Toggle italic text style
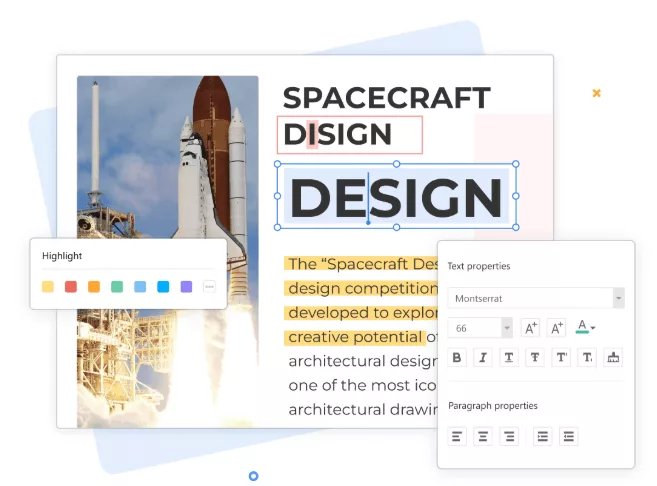The width and height of the screenshot is (657, 486). [483, 357]
